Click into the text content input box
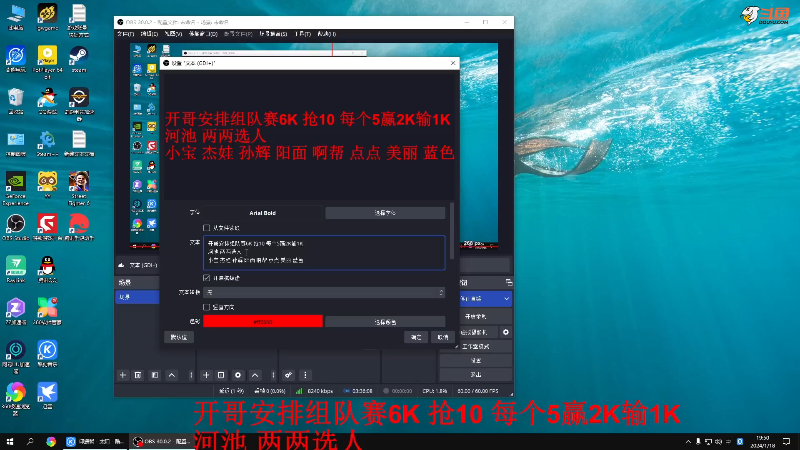 324,253
